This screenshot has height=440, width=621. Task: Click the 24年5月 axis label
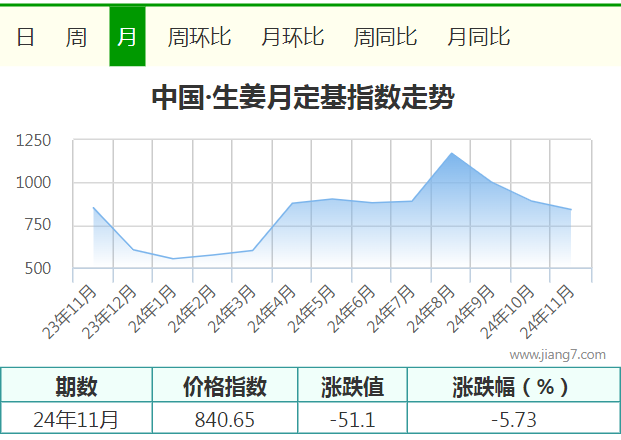tap(312, 309)
